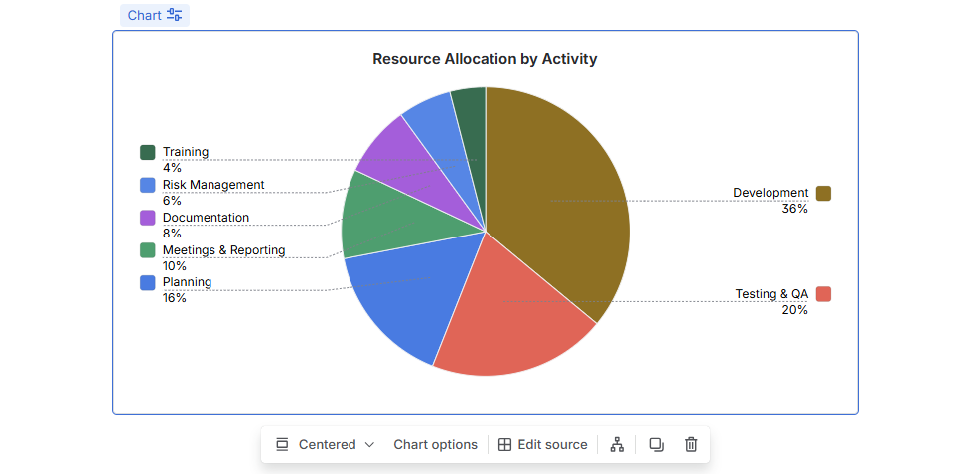
Task: Click the Chart label tab
Action: (144, 15)
